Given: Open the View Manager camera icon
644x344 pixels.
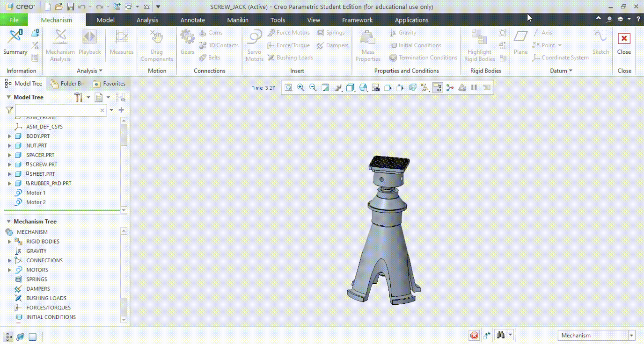Looking at the screenshot, I should tap(375, 87).
